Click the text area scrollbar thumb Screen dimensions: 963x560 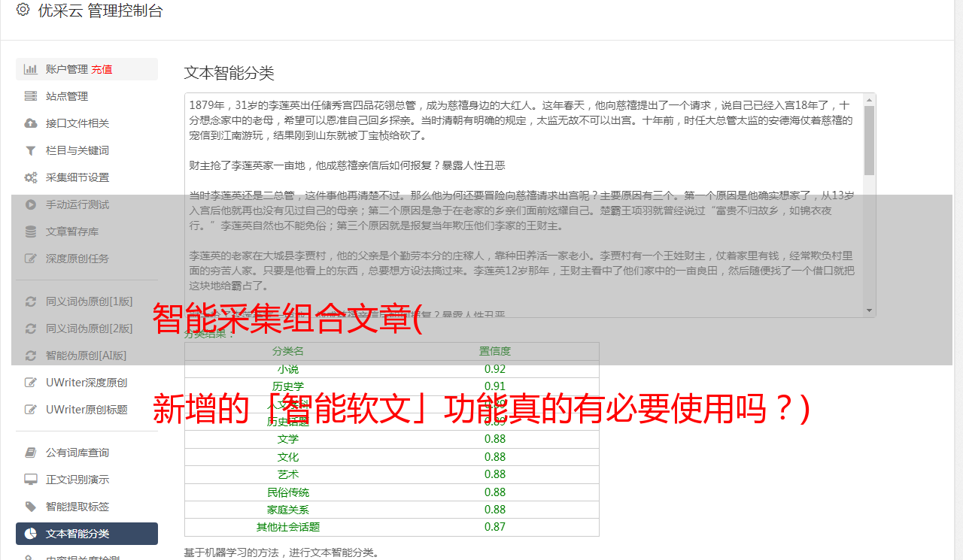pyautogui.click(x=869, y=140)
